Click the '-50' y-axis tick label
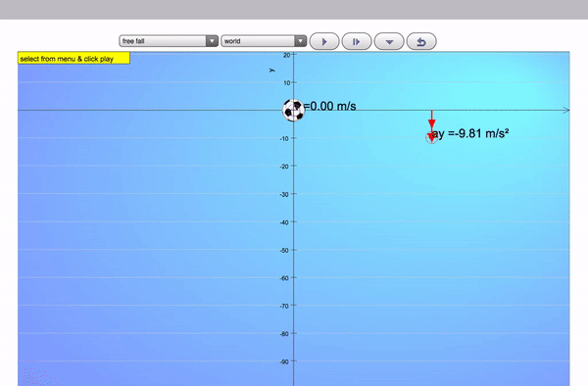The width and height of the screenshot is (588, 386). click(284, 250)
